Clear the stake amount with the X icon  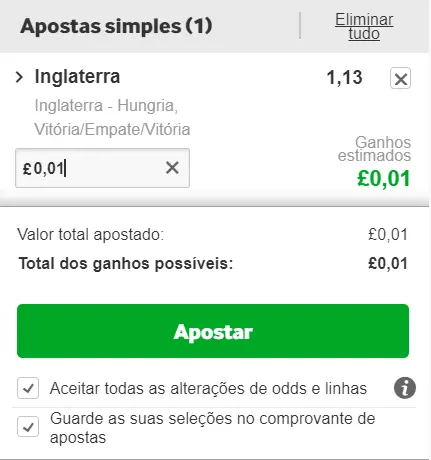[x=172, y=168]
